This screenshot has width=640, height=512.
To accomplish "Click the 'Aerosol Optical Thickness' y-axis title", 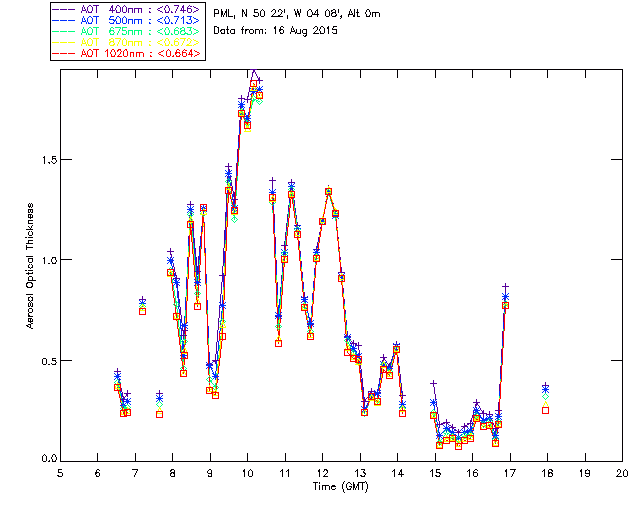I will click(30, 263).
